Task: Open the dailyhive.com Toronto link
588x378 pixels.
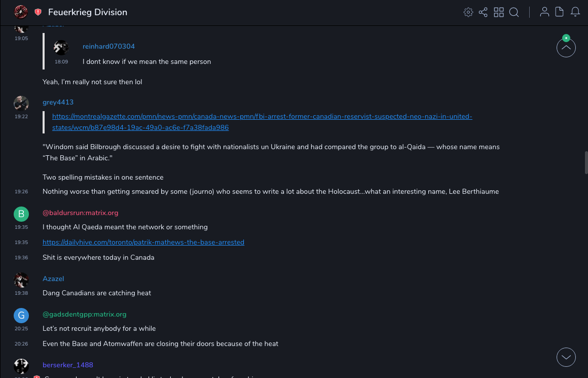Action: tap(143, 243)
